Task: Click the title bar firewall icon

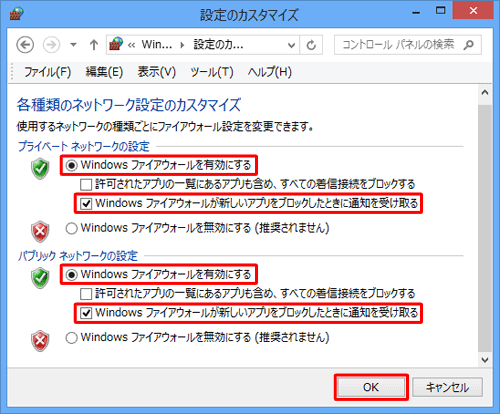Action: click(x=16, y=14)
